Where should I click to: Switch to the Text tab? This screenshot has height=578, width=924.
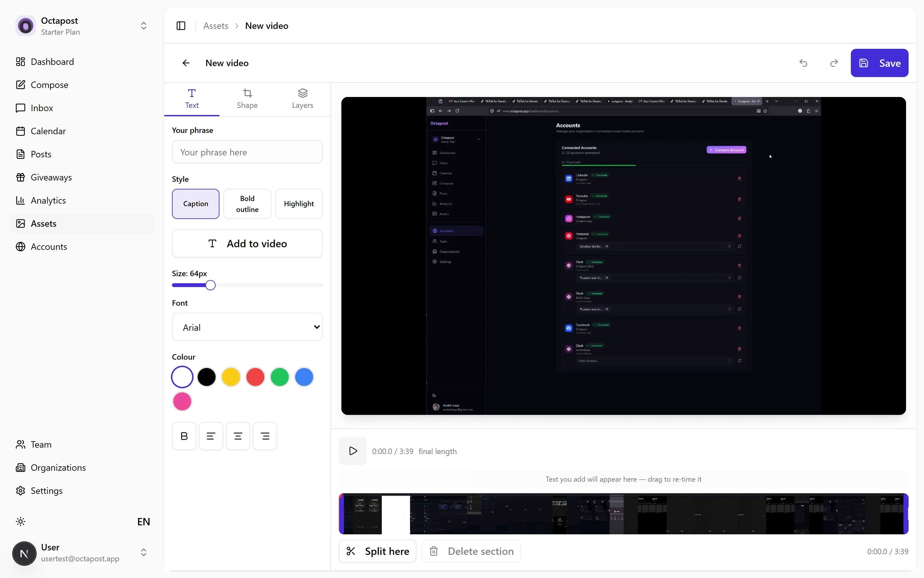point(192,99)
